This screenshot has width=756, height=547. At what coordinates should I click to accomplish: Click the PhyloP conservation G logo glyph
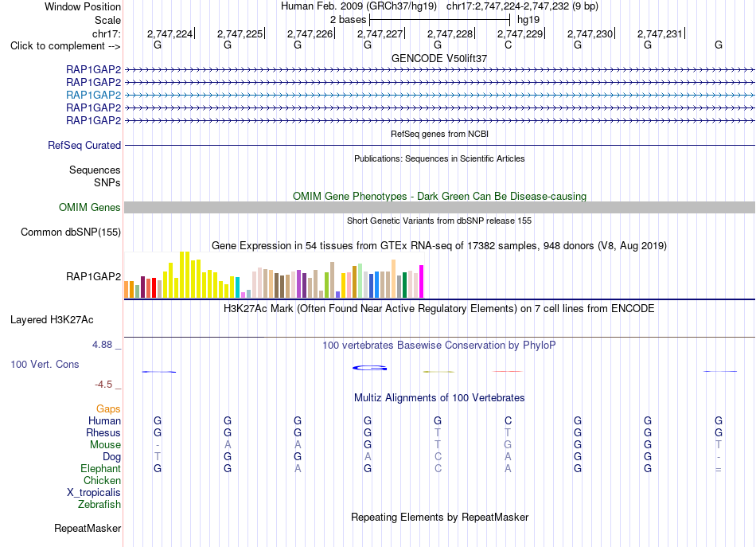pos(370,368)
